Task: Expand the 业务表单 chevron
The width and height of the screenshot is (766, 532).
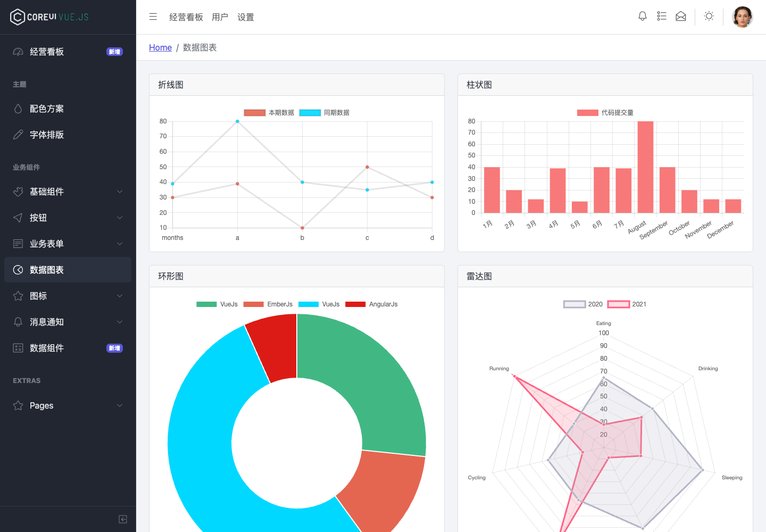Action: pyautogui.click(x=120, y=244)
